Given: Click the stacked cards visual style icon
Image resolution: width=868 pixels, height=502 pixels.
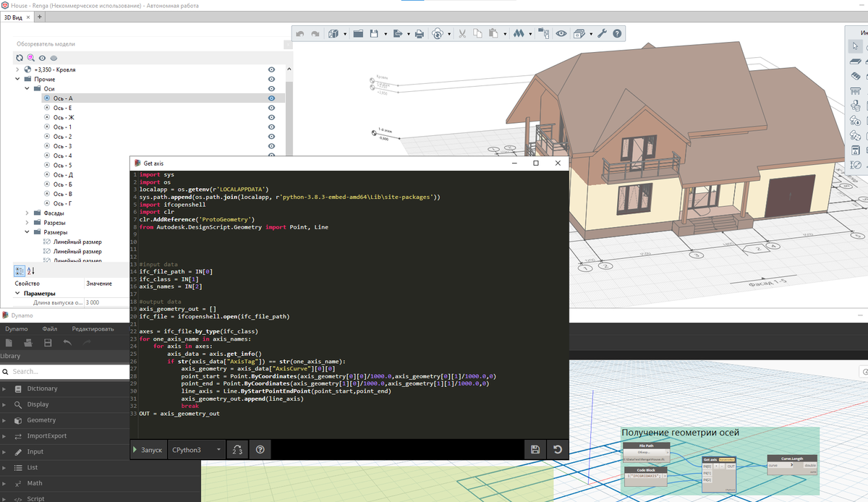Looking at the screenshot, I should (x=580, y=34).
